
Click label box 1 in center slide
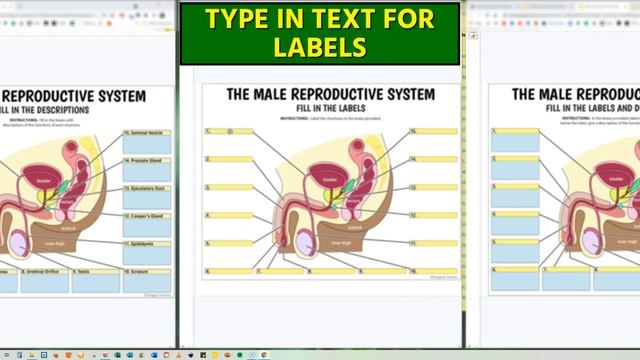(x=229, y=131)
